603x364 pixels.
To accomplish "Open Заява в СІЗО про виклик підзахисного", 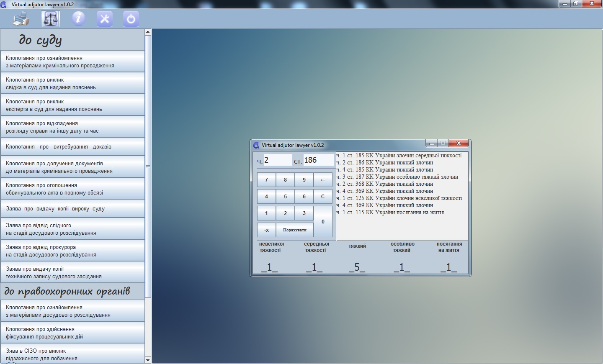I will 72,354.
